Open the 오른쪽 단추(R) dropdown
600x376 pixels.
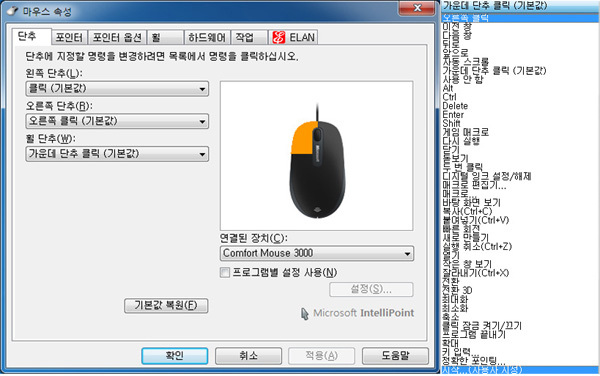[x=117, y=121]
